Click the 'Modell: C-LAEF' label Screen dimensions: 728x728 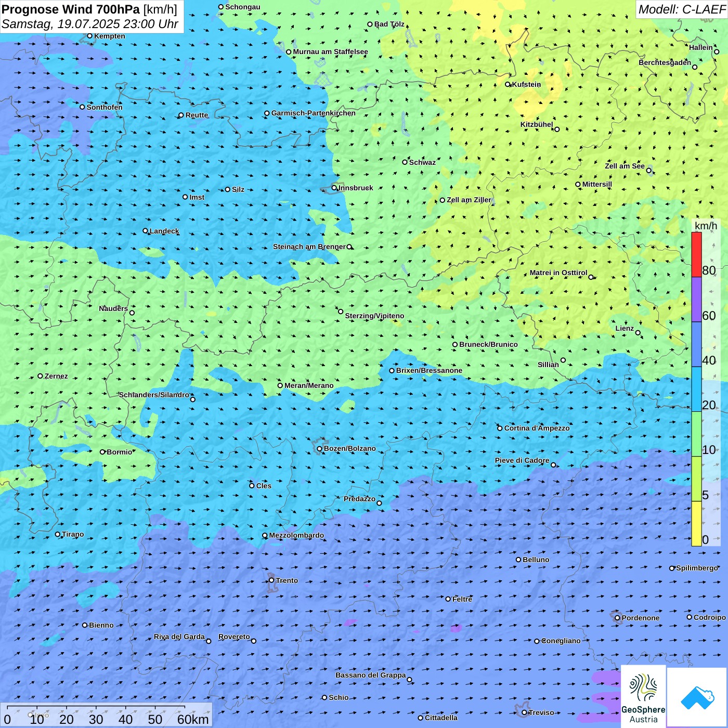click(682, 9)
